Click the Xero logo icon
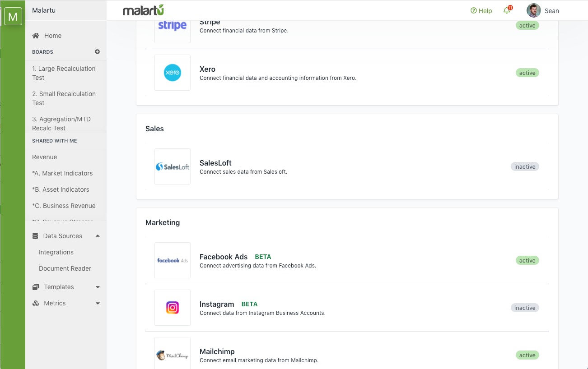588x369 pixels. [172, 73]
